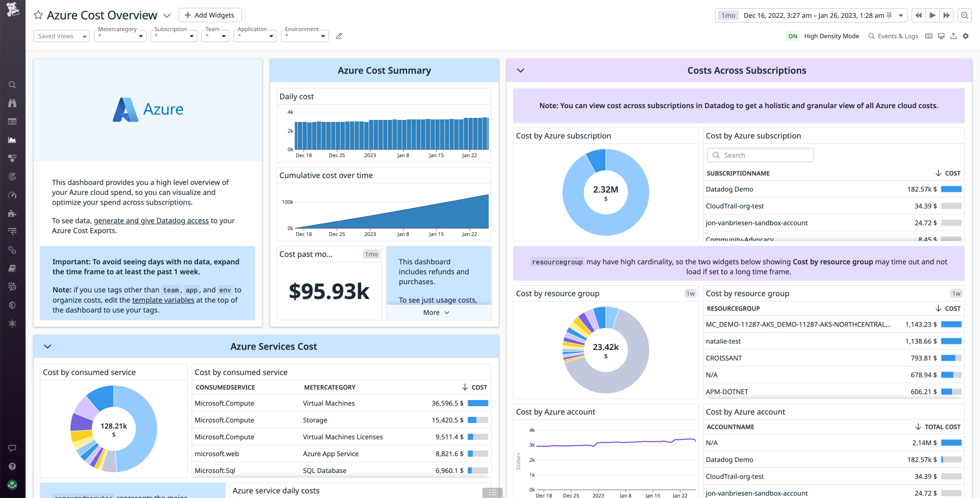The height and width of the screenshot is (498, 980).
Task: Open TV screenboard mode icon
Action: click(941, 36)
